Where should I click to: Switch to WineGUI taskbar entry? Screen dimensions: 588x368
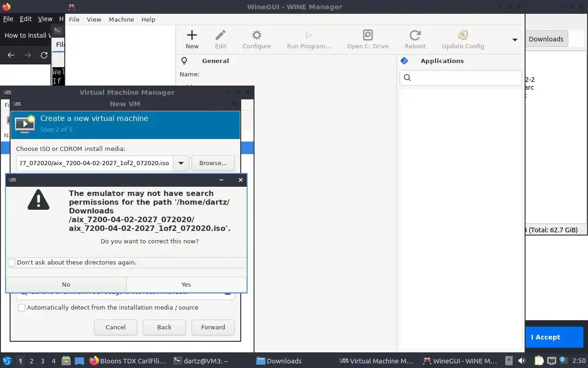point(460,361)
